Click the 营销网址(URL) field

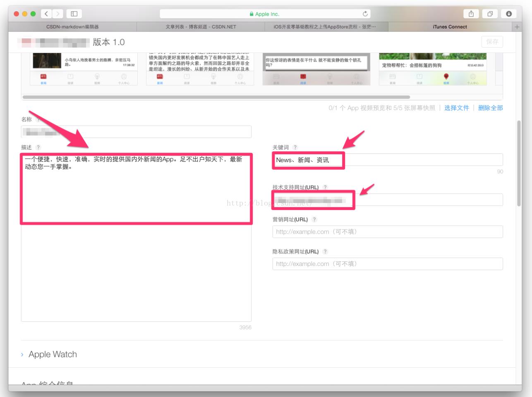(388, 232)
